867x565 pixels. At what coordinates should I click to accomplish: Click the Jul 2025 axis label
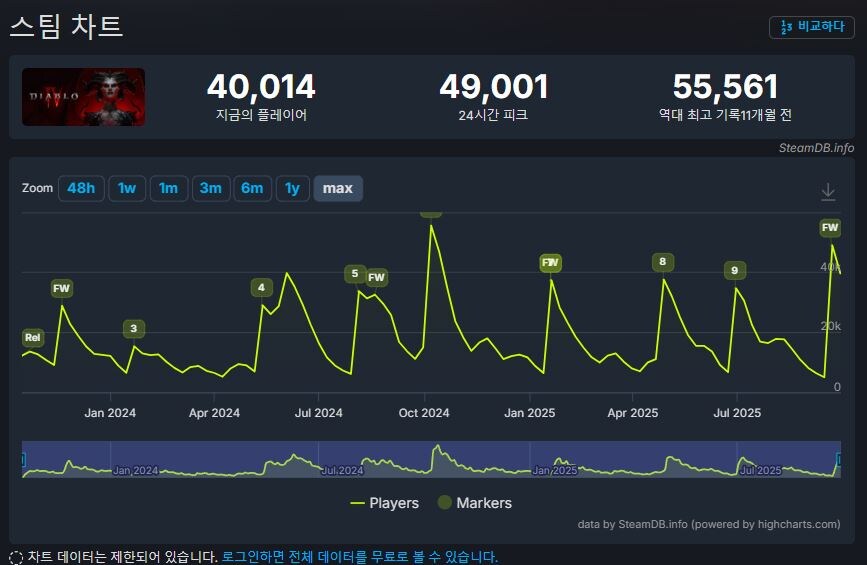point(737,413)
